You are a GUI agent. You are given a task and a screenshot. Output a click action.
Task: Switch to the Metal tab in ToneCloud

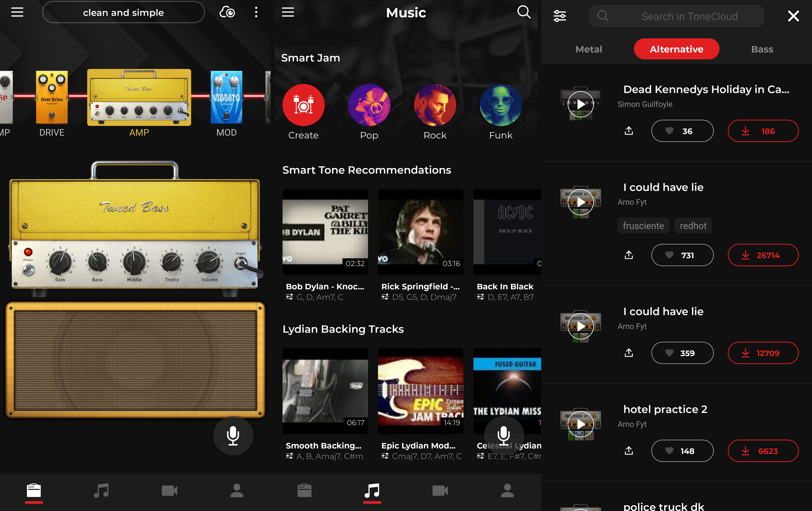(588, 50)
